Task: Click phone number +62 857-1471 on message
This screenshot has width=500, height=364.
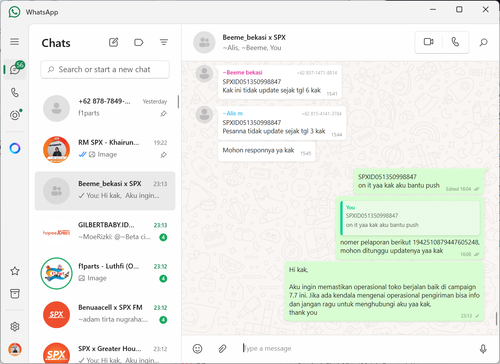Action: [x=317, y=73]
